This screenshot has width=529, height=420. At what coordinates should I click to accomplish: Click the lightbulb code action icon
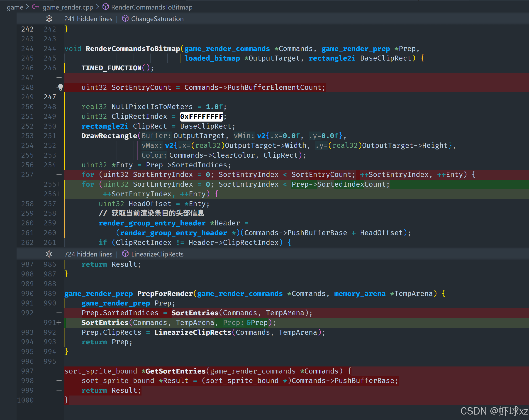click(x=60, y=87)
